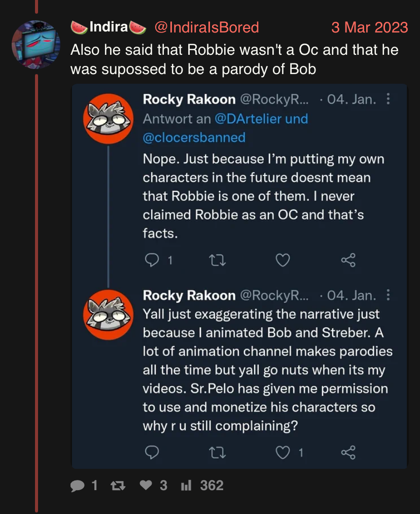Retweet icon under the first Rocky Rakoon tweet
Image resolution: width=420 pixels, height=514 pixels.
coord(217,260)
